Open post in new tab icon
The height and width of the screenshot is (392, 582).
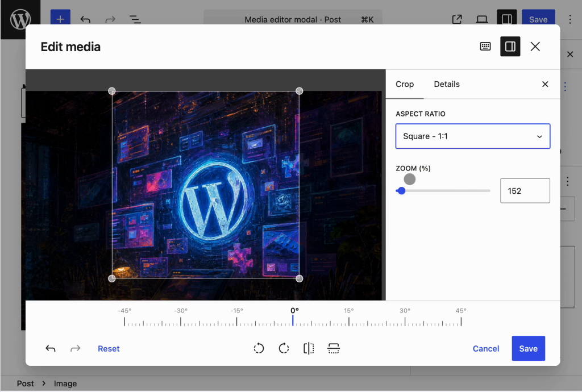457,19
